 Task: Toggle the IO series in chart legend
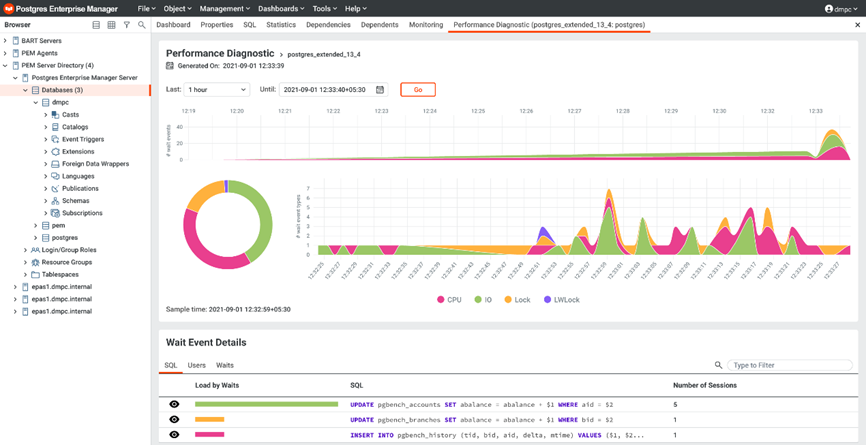point(483,300)
